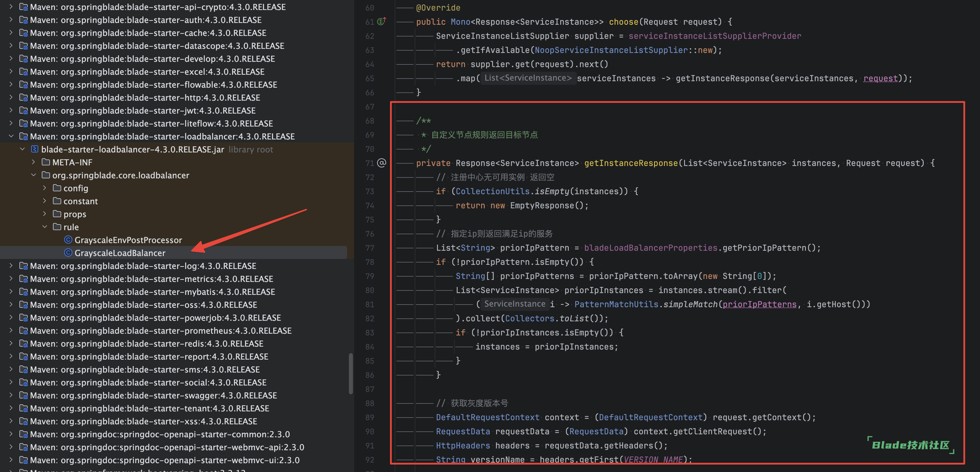Expand the META-INF folder
The image size is (980, 472).
point(34,162)
